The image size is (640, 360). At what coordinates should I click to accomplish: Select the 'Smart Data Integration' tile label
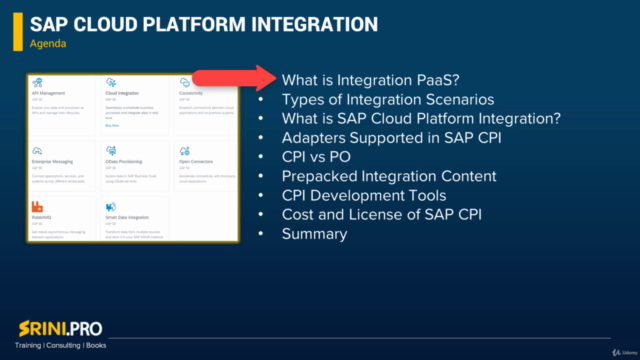[127, 218]
